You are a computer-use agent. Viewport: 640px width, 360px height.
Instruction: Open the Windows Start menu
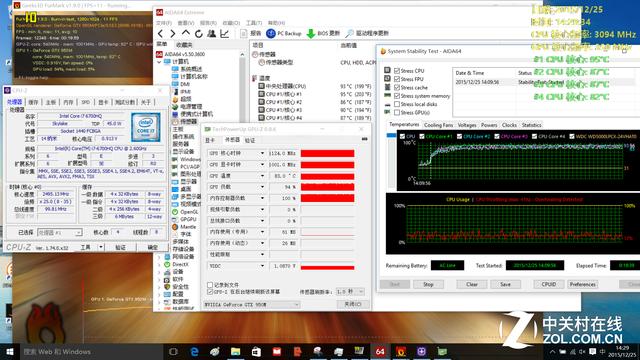click(9, 351)
